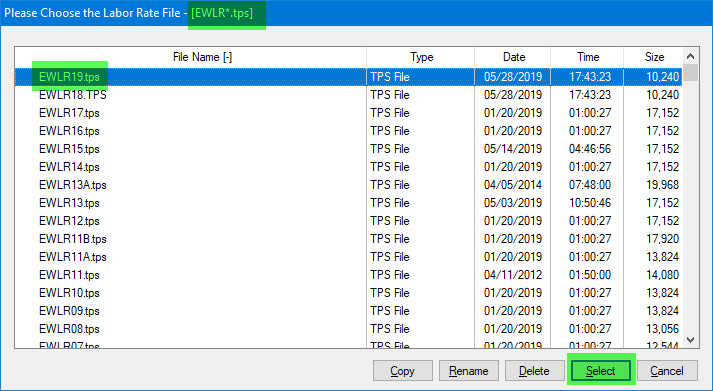Image resolution: width=713 pixels, height=391 pixels.
Task: Click scrollbar up arrow
Action: (690, 56)
